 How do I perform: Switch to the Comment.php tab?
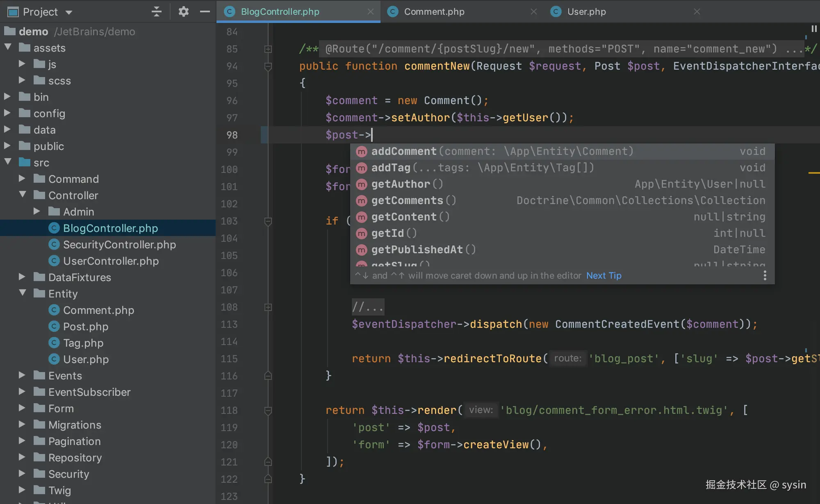click(x=434, y=11)
